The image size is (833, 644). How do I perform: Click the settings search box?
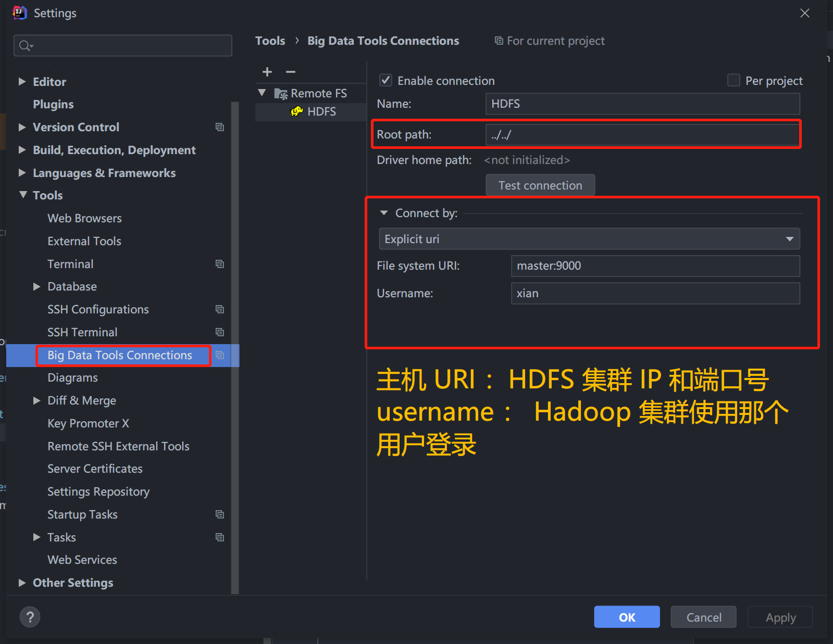click(123, 46)
